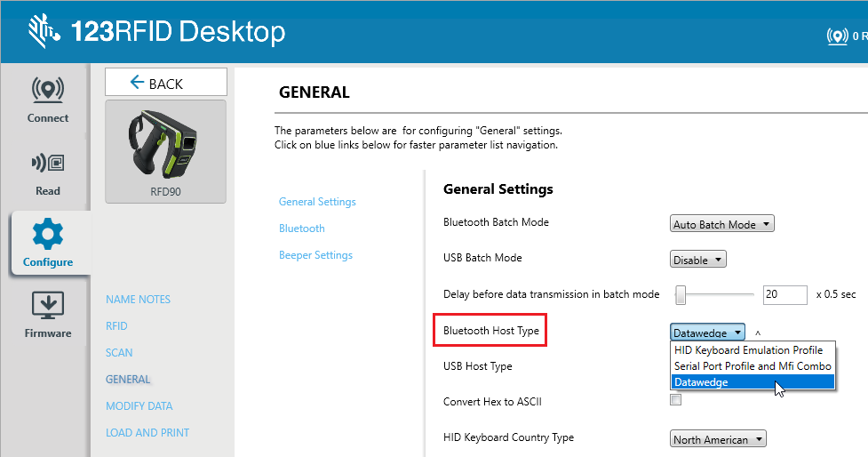Click the reader location icon in header
868x457 pixels.
[837, 36]
